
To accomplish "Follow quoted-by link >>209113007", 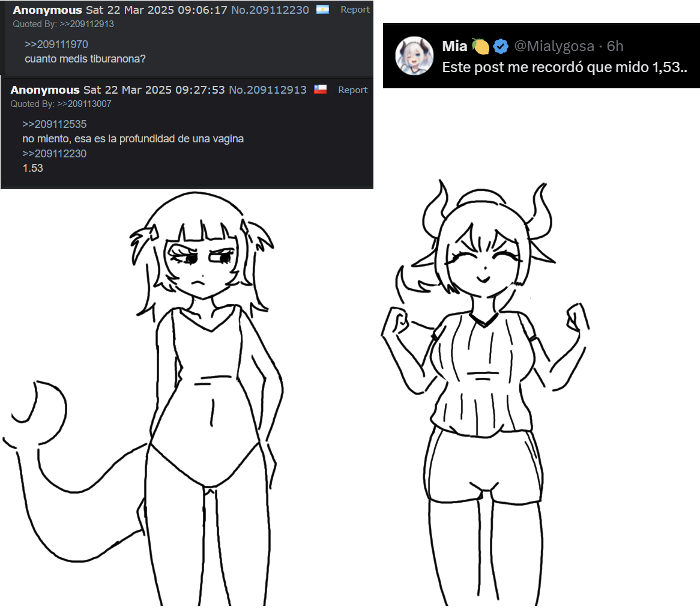I will point(85,103).
